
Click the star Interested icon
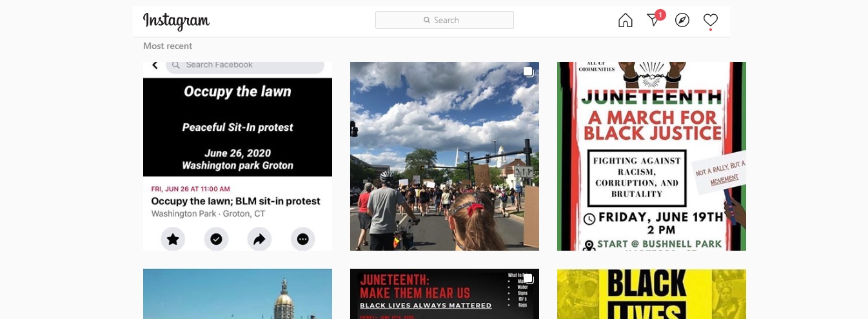click(173, 239)
